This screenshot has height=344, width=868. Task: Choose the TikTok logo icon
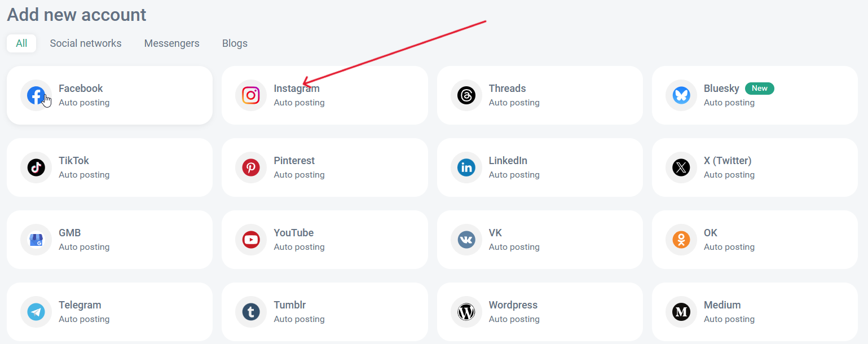coord(36,167)
